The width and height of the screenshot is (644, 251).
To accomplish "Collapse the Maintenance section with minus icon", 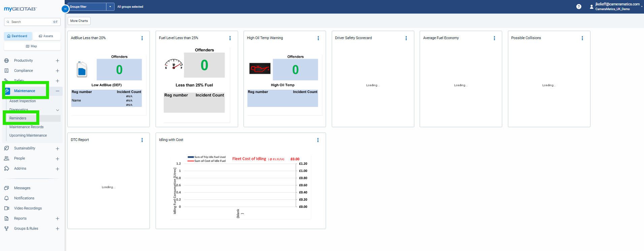I will tap(57, 91).
